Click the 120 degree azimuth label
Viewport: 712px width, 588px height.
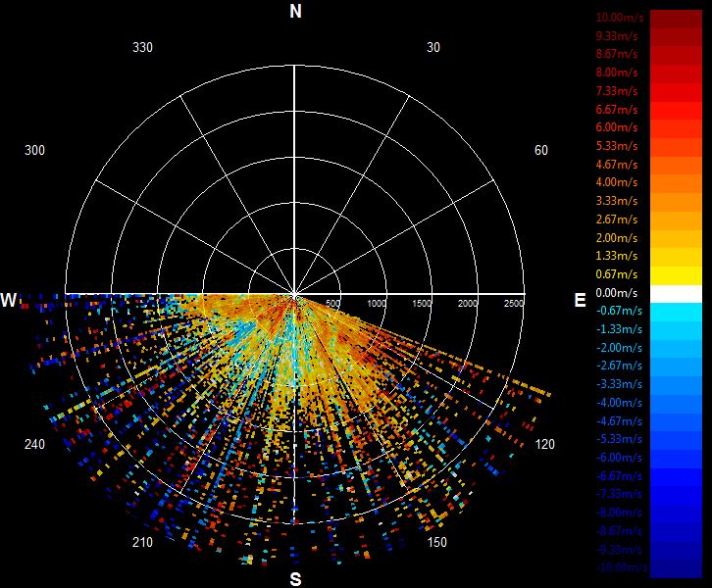[x=545, y=444]
